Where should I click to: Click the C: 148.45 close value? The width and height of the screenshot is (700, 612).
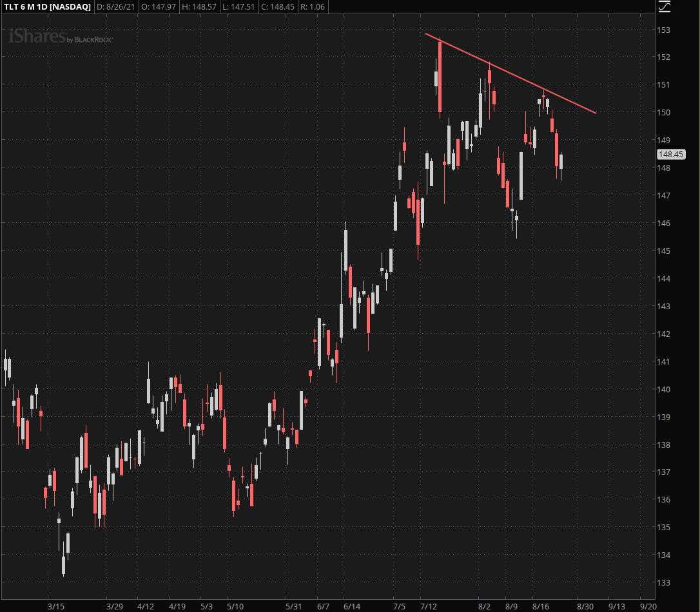[278, 6]
